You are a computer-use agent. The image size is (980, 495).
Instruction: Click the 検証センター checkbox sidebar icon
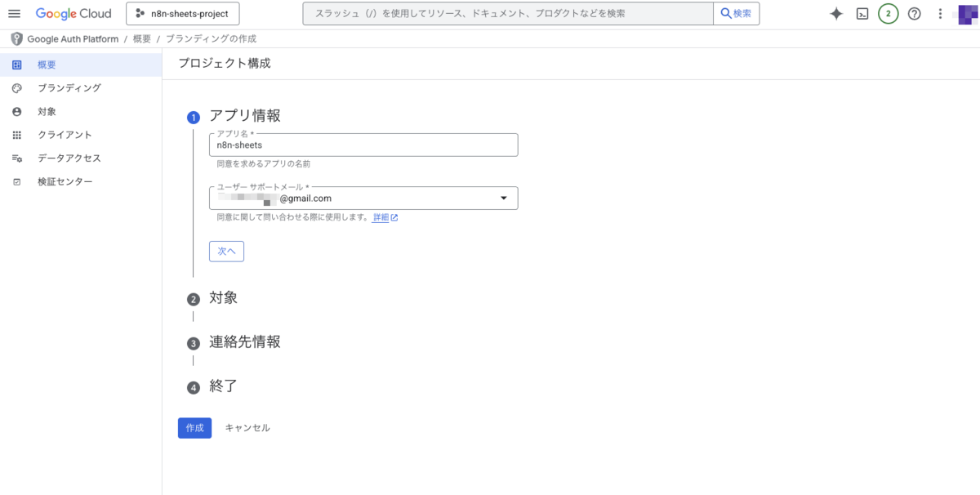[x=16, y=182]
